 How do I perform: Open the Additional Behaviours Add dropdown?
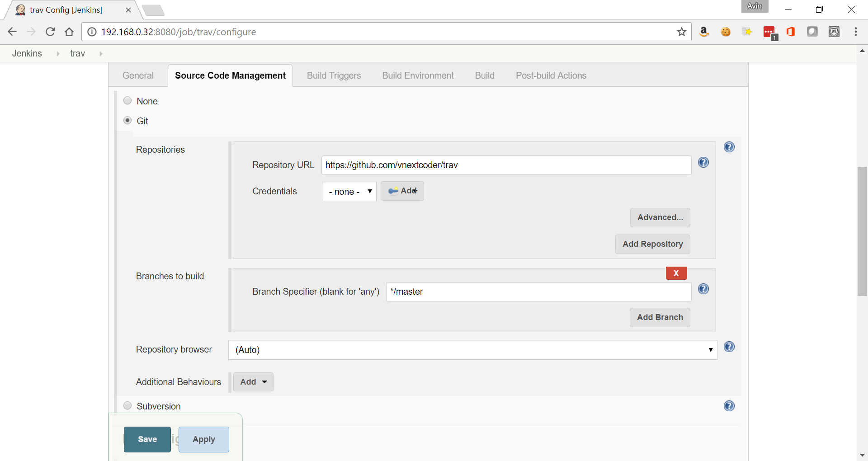click(x=253, y=382)
